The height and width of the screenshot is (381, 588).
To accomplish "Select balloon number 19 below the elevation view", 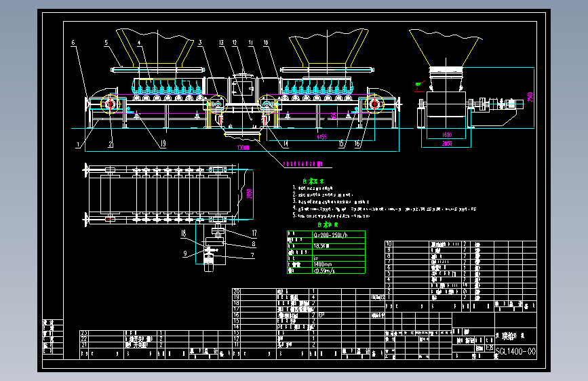I will click(163, 143).
